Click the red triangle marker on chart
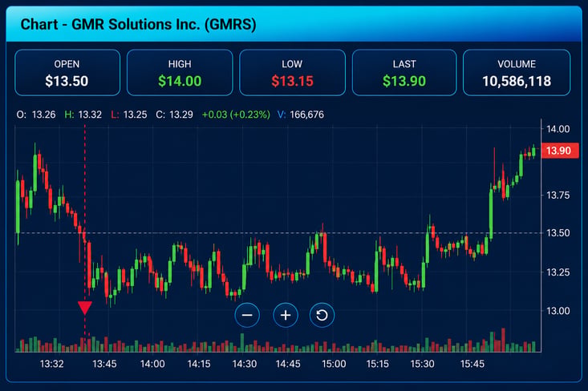The height and width of the screenshot is (391, 588). tap(85, 308)
